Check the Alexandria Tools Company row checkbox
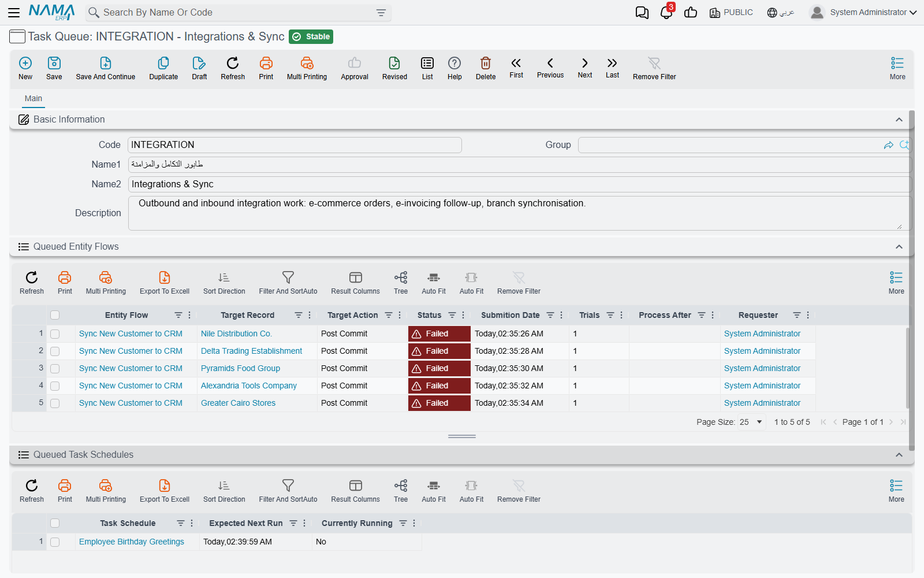This screenshot has height=578, width=924. [55, 386]
